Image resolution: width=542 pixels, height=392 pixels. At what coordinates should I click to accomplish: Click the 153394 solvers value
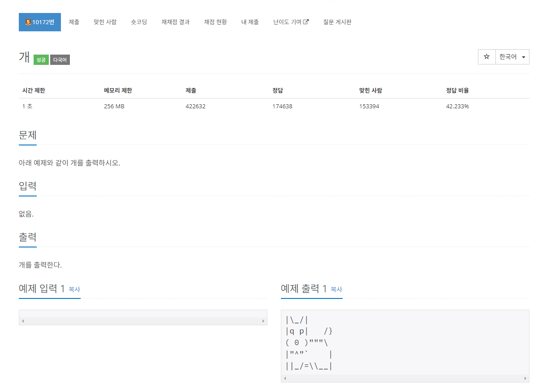pos(369,107)
